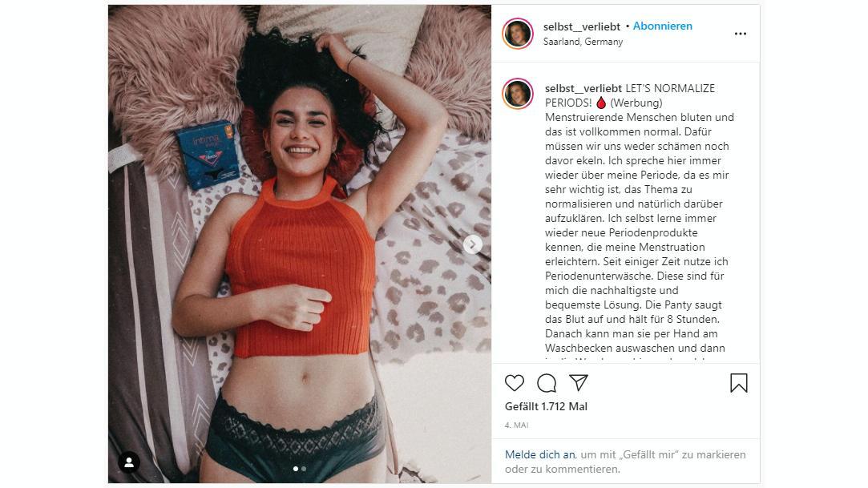
Task: Select the second carousel dot indicator
Action: point(303,469)
